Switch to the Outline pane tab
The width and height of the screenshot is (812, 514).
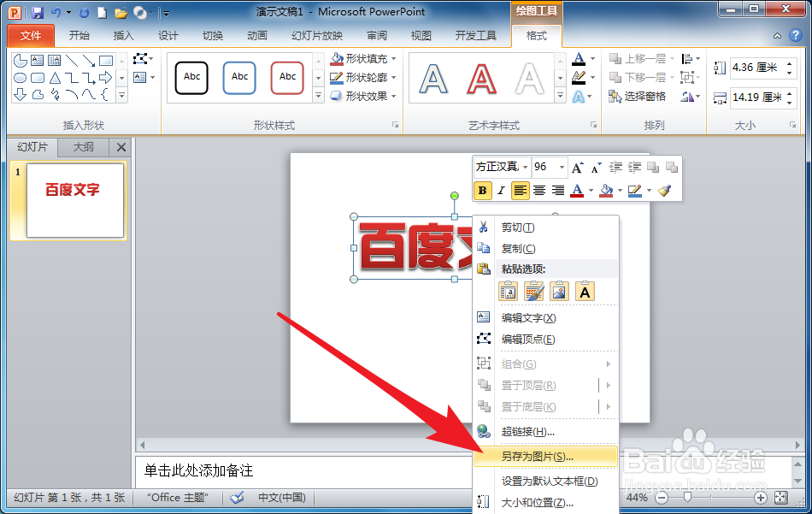coord(84,147)
